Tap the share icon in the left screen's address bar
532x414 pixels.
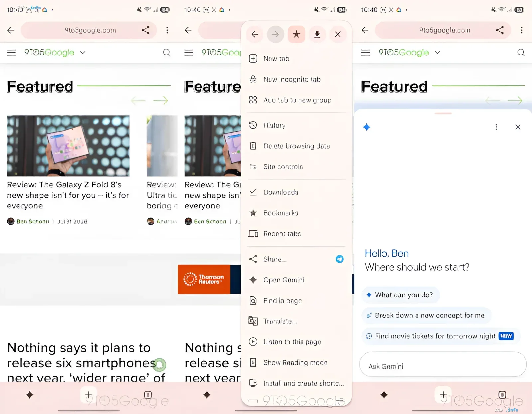pos(146,30)
